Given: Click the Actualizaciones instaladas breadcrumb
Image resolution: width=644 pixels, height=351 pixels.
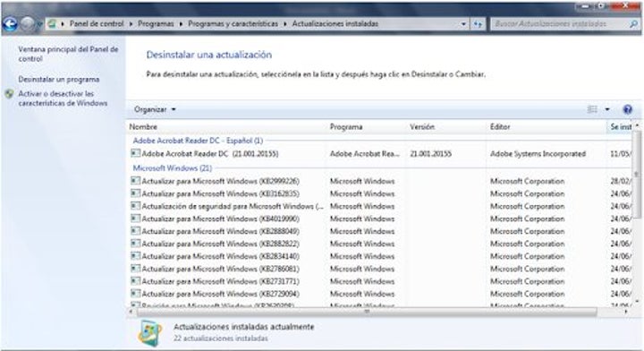Looking at the screenshot, I should point(335,24).
